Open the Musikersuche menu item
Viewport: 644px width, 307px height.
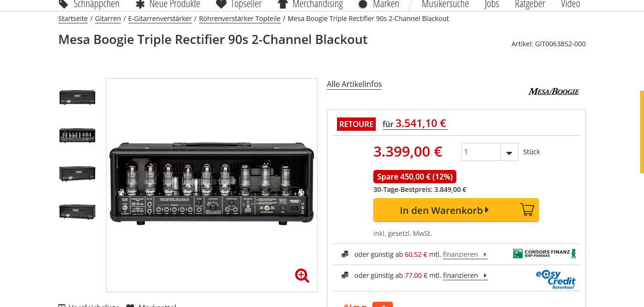click(x=445, y=4)
